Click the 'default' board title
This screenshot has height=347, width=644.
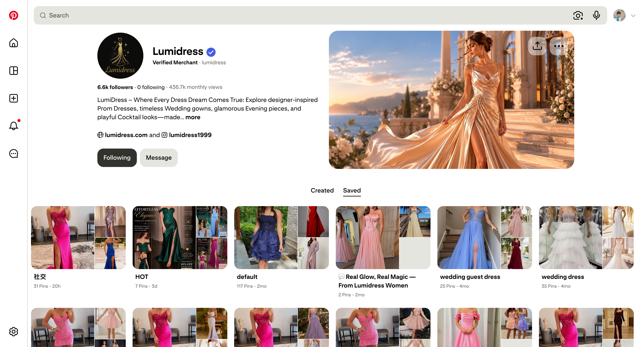[247, 277]
